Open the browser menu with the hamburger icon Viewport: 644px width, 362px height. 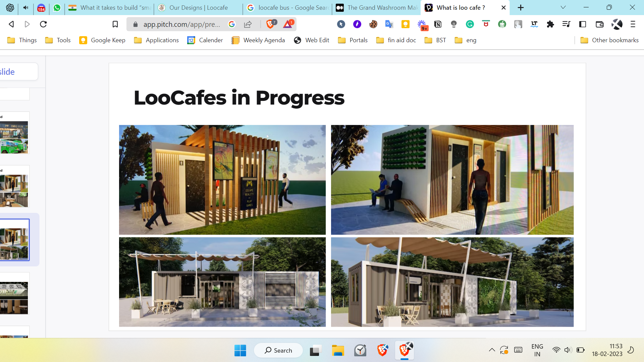click(x=633, y=24)
